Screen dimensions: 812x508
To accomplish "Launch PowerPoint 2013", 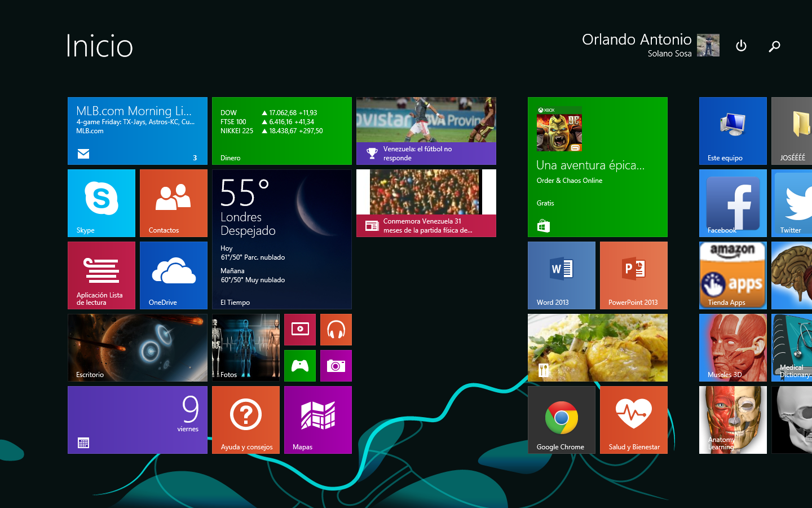I will 634,275.
